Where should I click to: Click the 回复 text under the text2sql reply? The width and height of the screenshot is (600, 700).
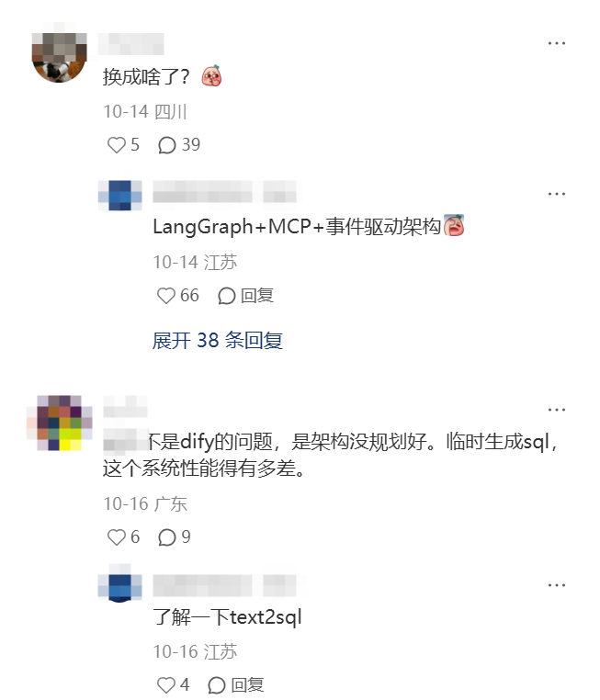pyautogui.click(x=247, y=685)
